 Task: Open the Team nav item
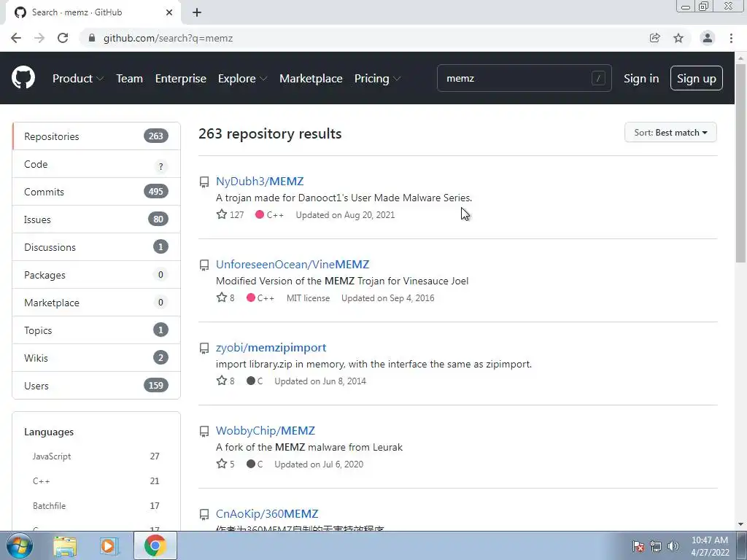[130, 79]
